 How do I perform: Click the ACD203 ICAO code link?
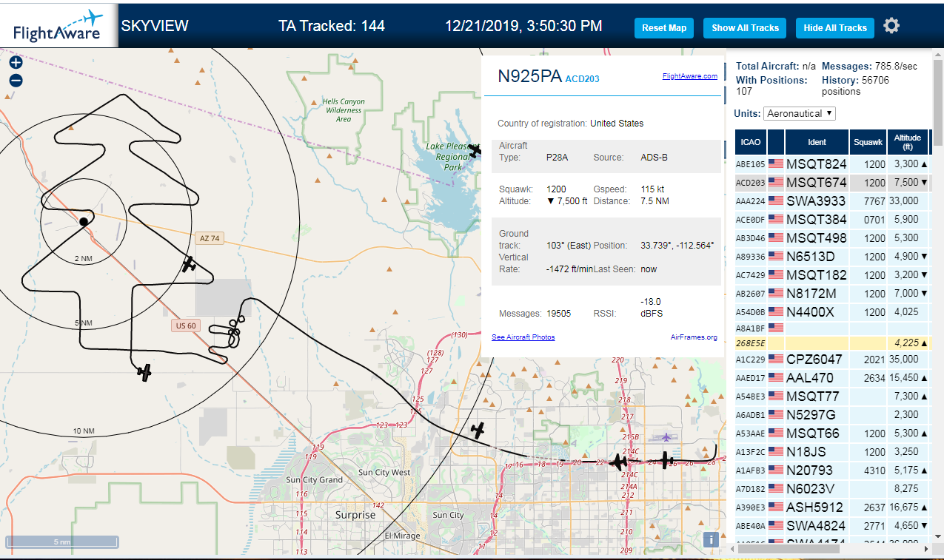pyautogui.click(x=582, y=79)
